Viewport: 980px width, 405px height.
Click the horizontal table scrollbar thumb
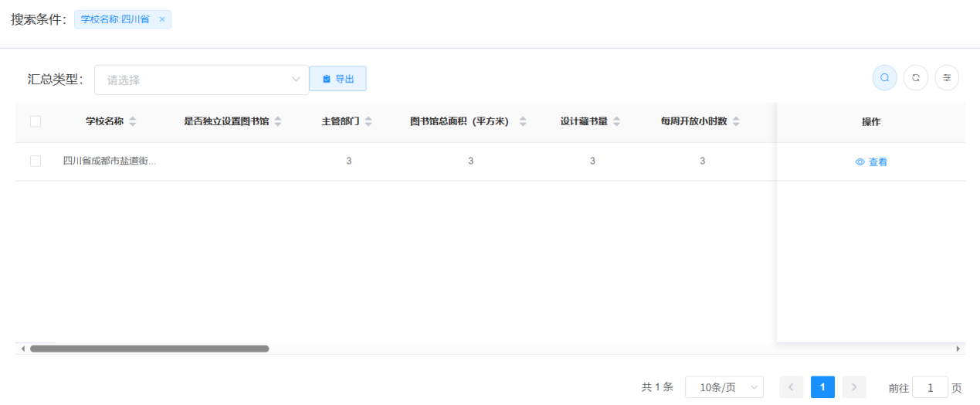pos(149,349)
